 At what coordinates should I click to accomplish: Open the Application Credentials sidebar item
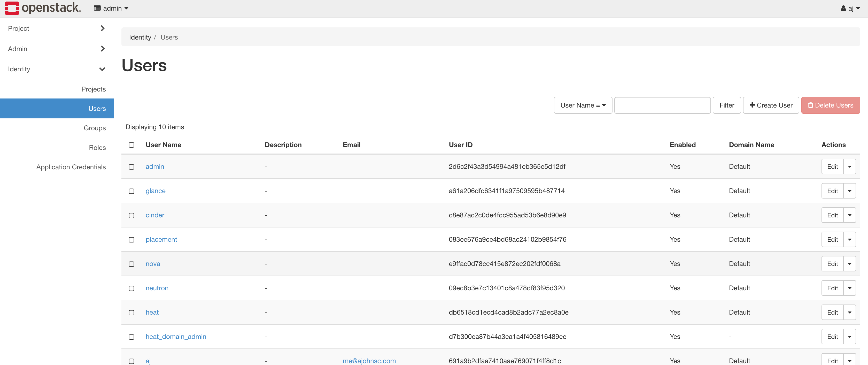click(x=71, y=167)
